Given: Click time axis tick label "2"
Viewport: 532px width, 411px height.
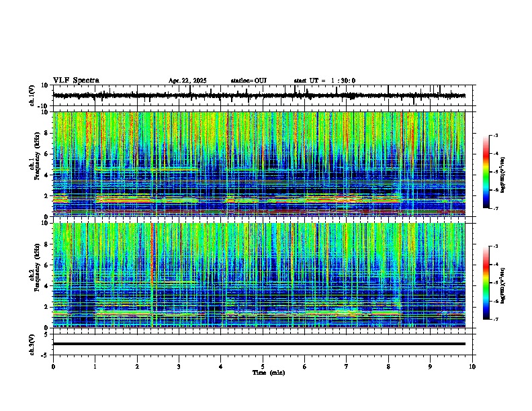Looking at the screenshot, I should (x=137, y=367).
